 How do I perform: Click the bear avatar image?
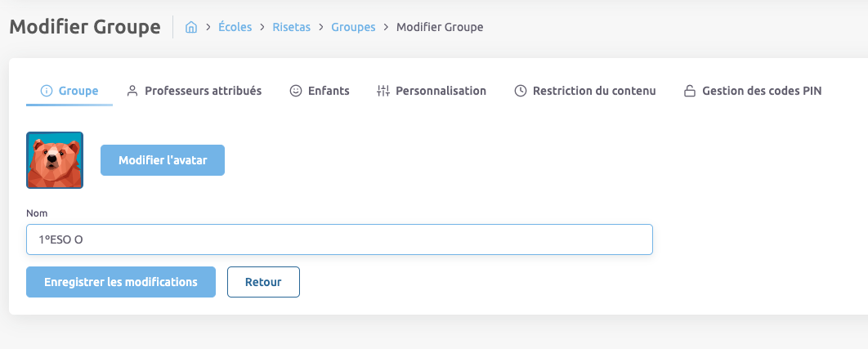55,160
